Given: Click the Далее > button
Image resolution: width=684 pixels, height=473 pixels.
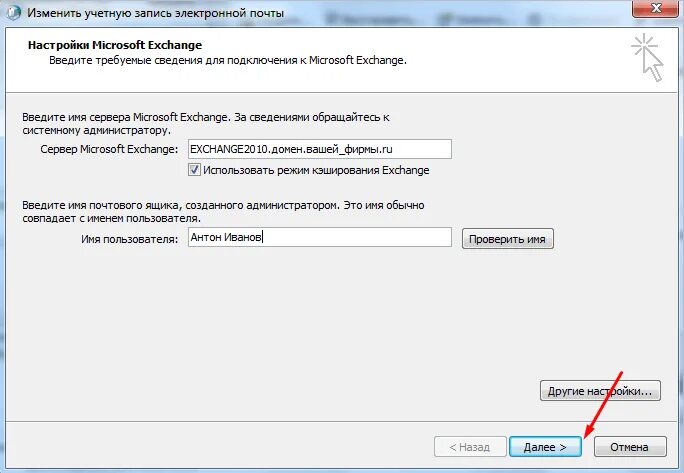Looking at the screenshot, I should (x=545, y=447).
